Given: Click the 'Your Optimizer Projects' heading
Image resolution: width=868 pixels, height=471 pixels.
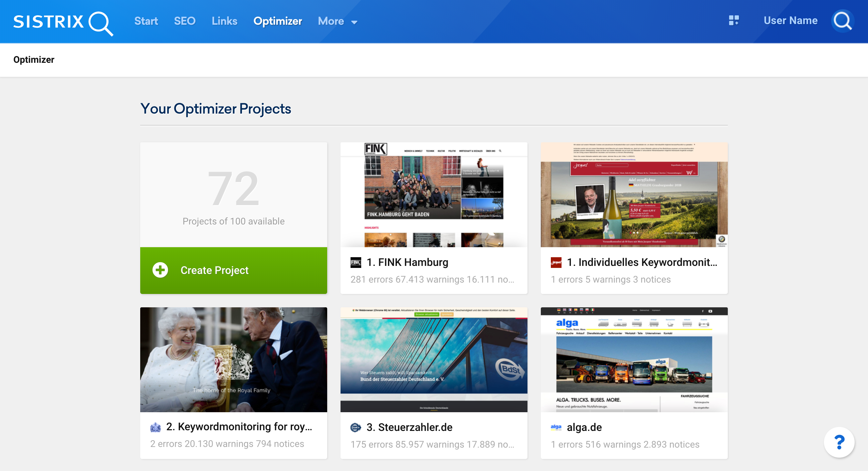Looking at the screenshot, I should click(x=216, y=109).
